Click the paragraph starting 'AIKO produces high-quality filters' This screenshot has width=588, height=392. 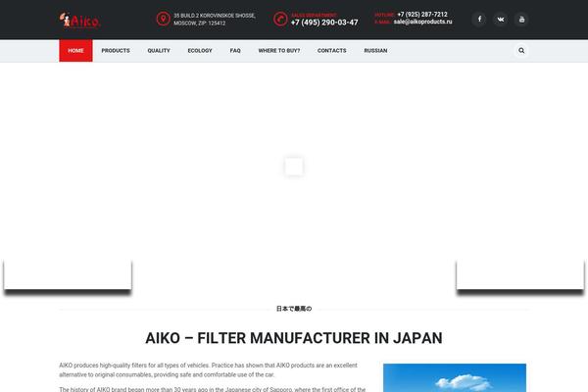[208, 369]
